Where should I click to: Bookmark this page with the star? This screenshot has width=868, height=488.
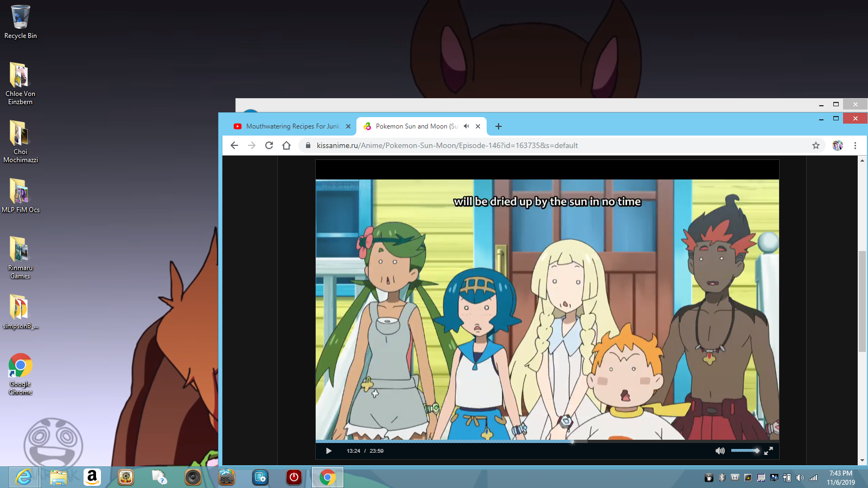[x=815, y=145]
